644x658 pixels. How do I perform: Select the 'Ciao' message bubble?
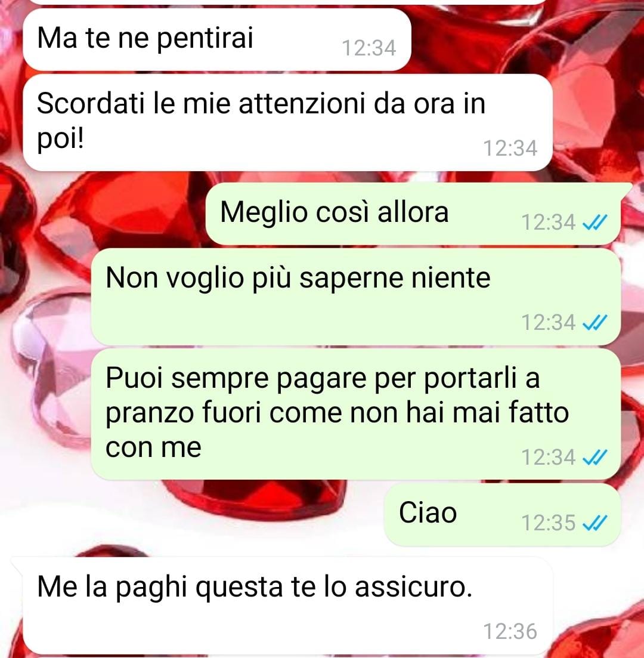[502, 514]
